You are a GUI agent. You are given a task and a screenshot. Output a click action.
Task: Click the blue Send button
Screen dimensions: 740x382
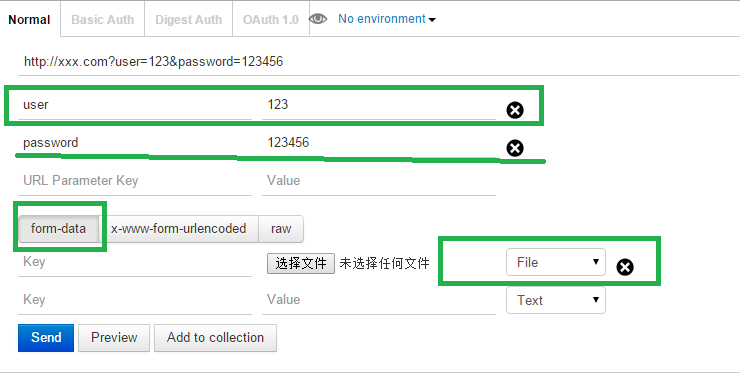pyautogui.click(x=46, y=338)
